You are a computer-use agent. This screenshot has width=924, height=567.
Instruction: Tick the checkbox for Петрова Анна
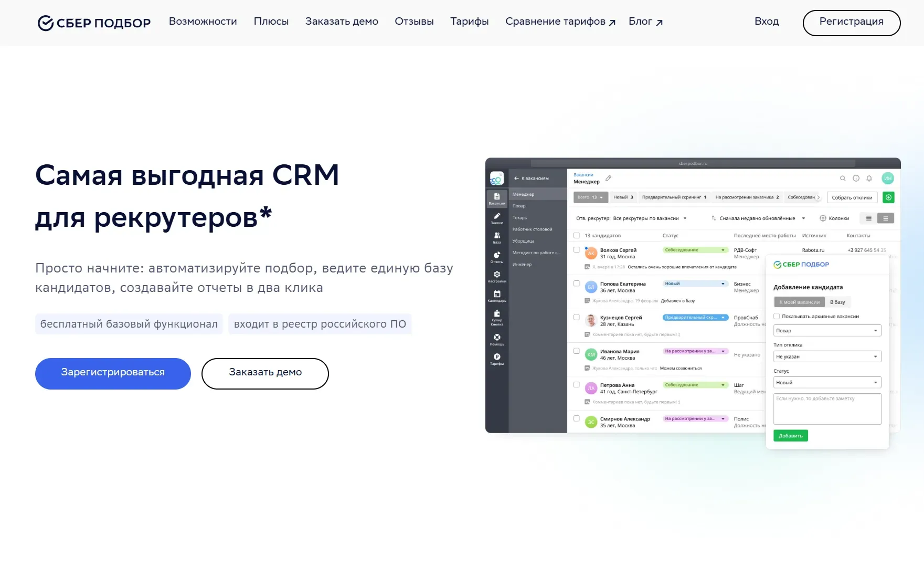point(577,385)
